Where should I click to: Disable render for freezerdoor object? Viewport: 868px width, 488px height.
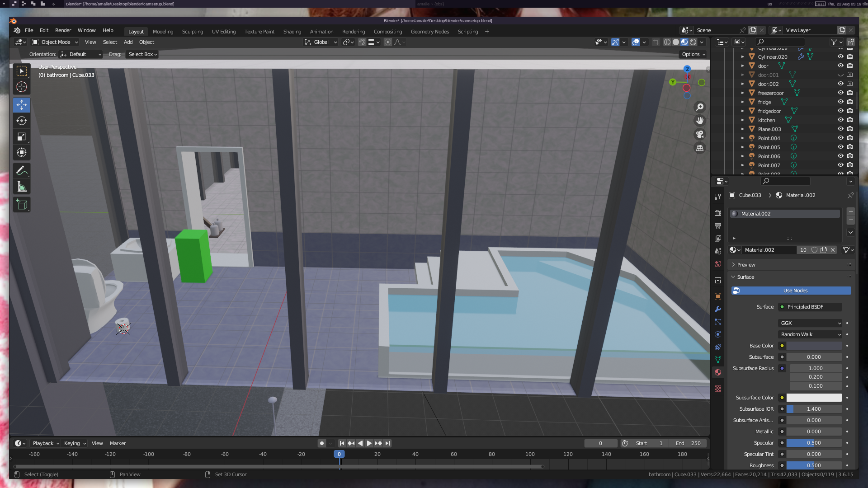850,93
